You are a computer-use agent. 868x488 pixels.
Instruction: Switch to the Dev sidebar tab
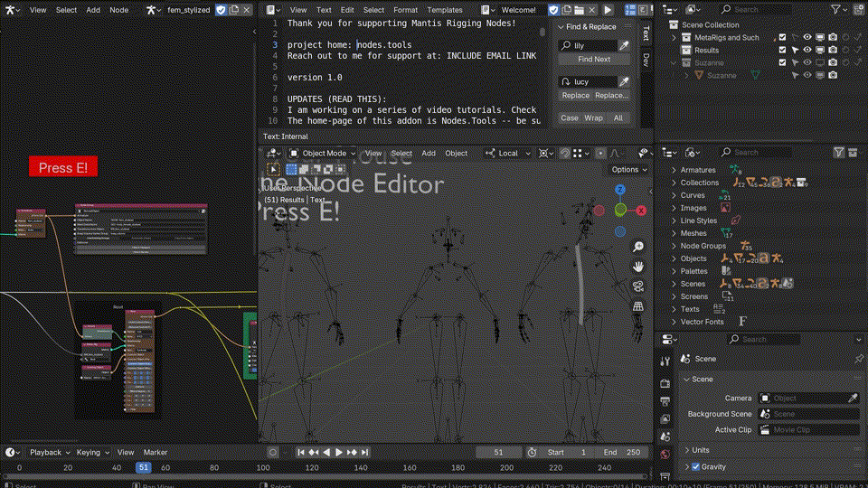click(x=646, y=60)
